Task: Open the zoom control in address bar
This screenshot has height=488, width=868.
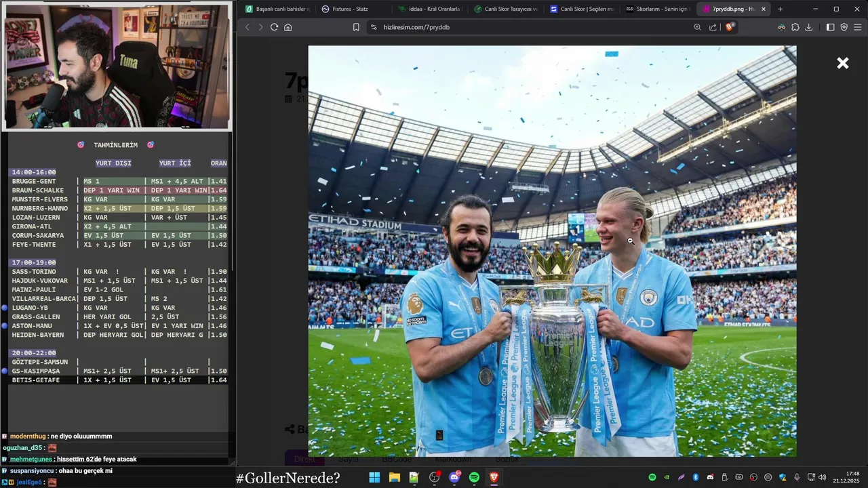Action: point(697,27)
